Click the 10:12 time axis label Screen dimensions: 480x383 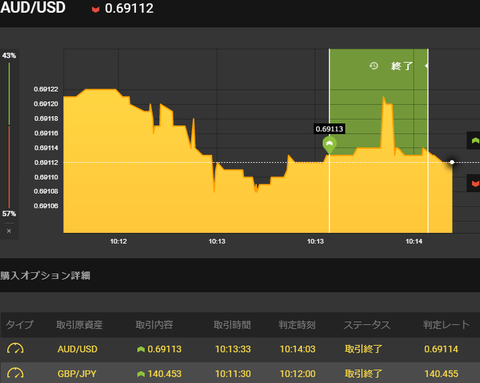point(118,241)
